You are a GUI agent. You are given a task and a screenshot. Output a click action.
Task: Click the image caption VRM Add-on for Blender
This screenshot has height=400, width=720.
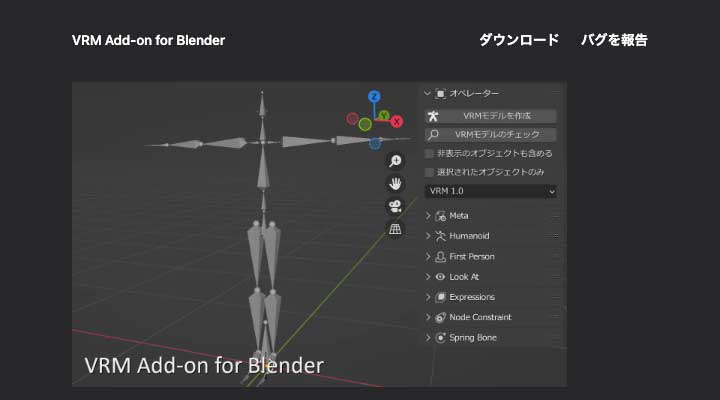pos(204,366)
